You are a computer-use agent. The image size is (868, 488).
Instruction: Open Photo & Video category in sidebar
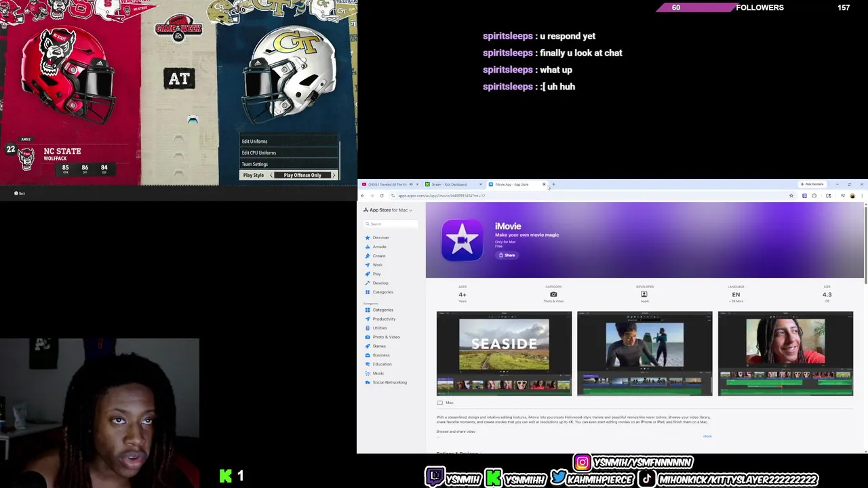(382, 337)
